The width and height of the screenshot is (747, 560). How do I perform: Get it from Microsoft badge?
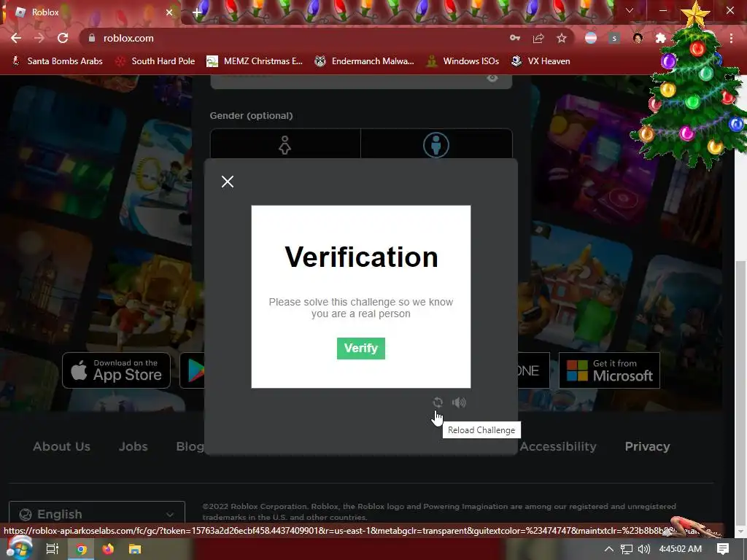click(609, 370)
